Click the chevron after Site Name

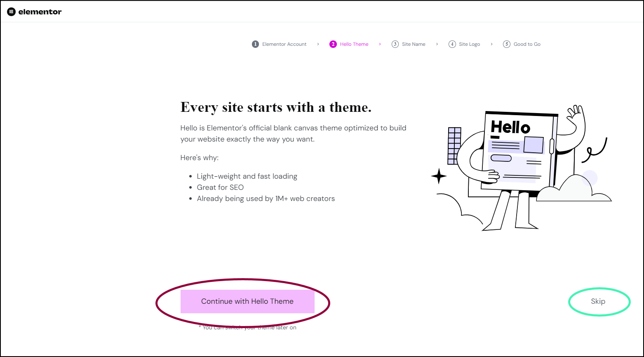pyautogui.click(x=437, y=44)
